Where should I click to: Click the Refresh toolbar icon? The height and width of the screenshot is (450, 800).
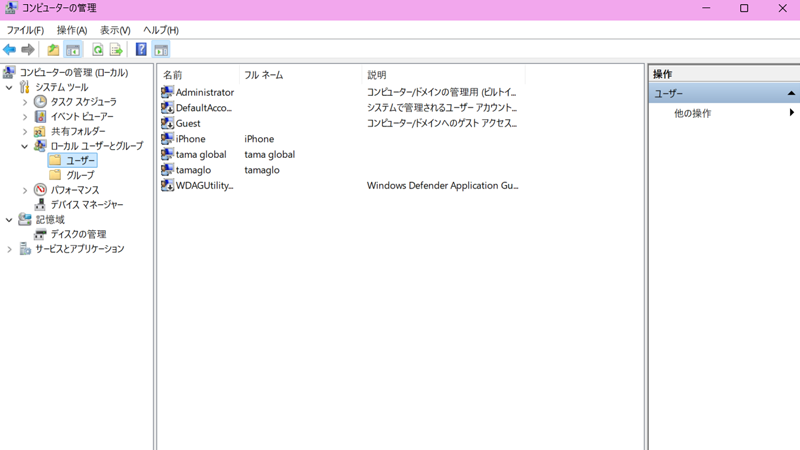pos(98,50)
